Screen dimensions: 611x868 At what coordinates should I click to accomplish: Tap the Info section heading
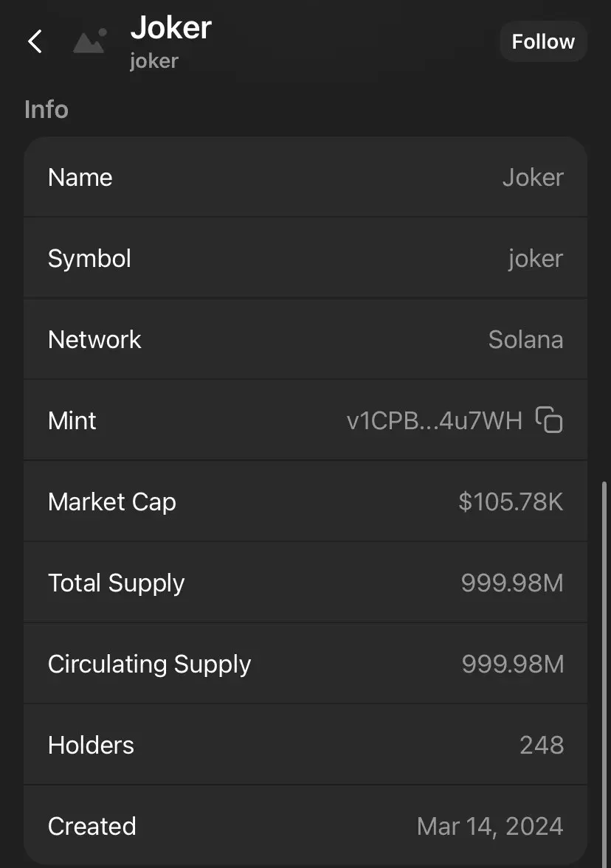[46, 110]
